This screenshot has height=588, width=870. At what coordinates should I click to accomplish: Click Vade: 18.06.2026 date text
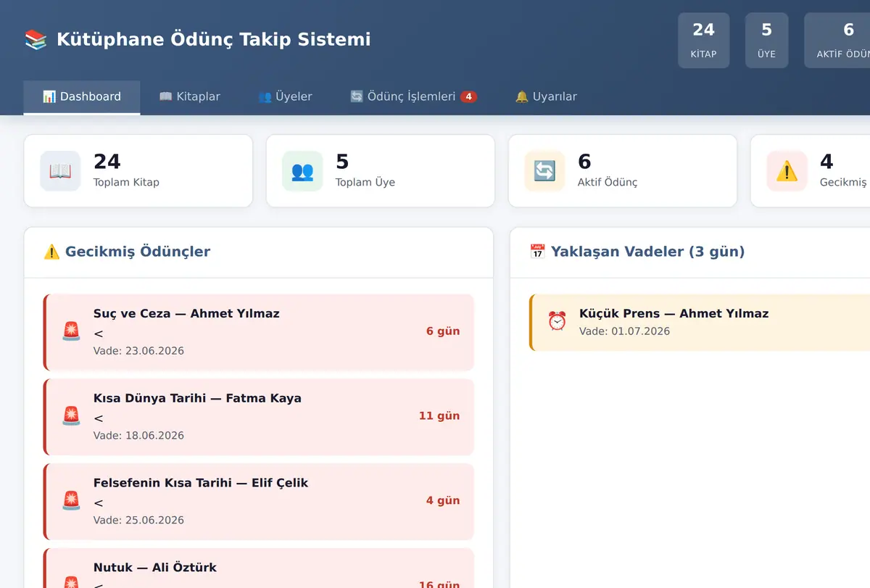tap(138, 436)
